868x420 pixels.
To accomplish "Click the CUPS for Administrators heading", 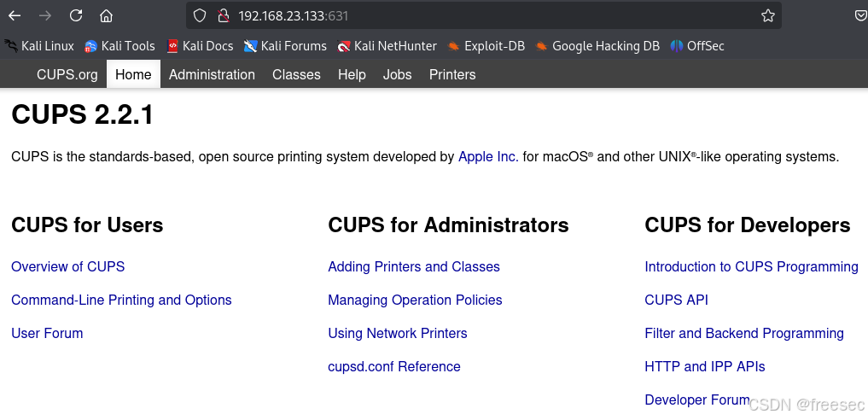I will pyautogui.click(x=448, y=225).
